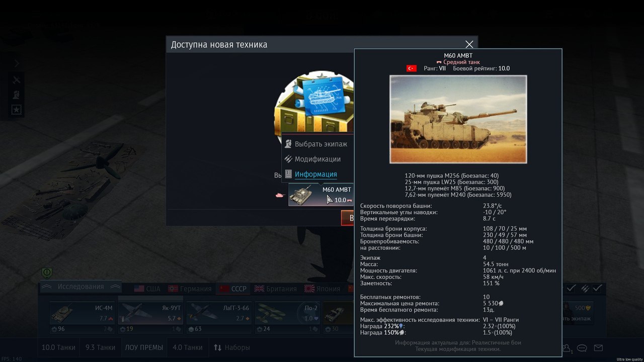Click the bullets icon beside Модификации
This screenshot has width=644, height=362.
[288, 159]
